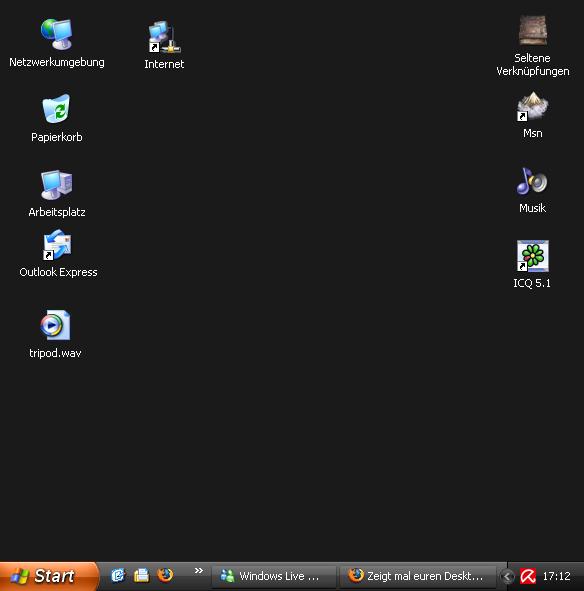Click the show desktop quick launch icon

click(x=141, y=576)
